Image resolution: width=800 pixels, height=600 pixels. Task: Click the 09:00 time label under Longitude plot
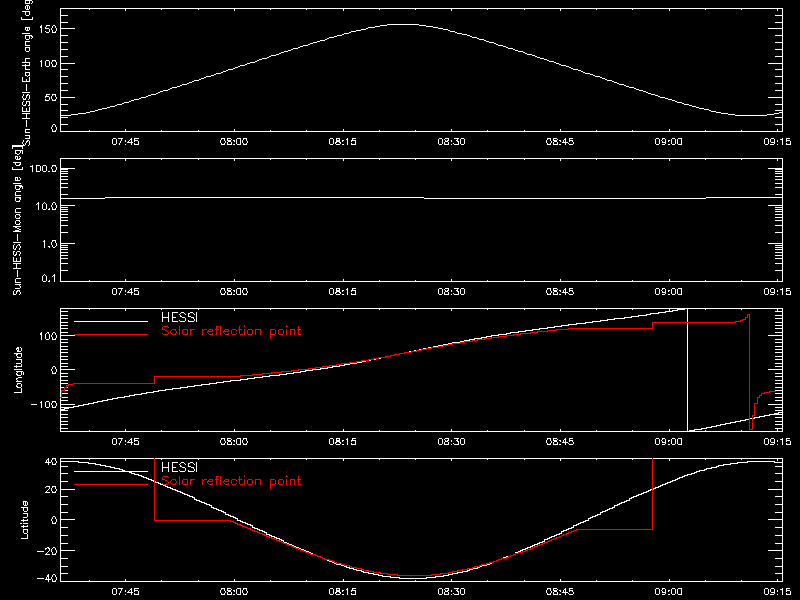pyautogui.click(x=669, y=441)
